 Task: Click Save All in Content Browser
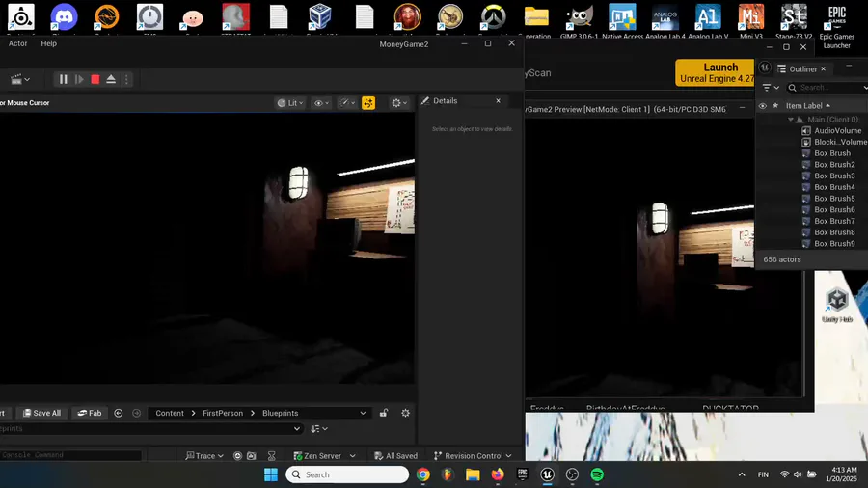click(x=41, y=413)
